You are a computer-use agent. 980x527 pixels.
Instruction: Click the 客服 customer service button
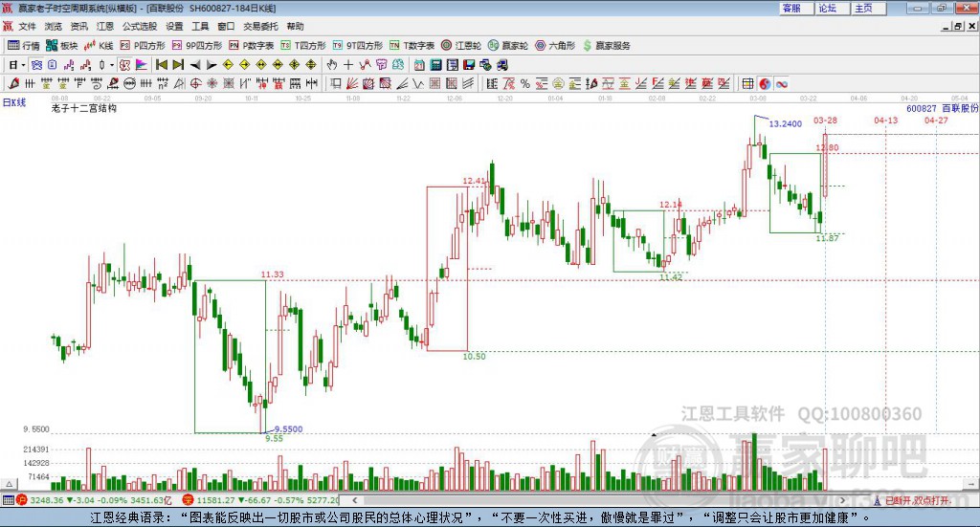795,8
